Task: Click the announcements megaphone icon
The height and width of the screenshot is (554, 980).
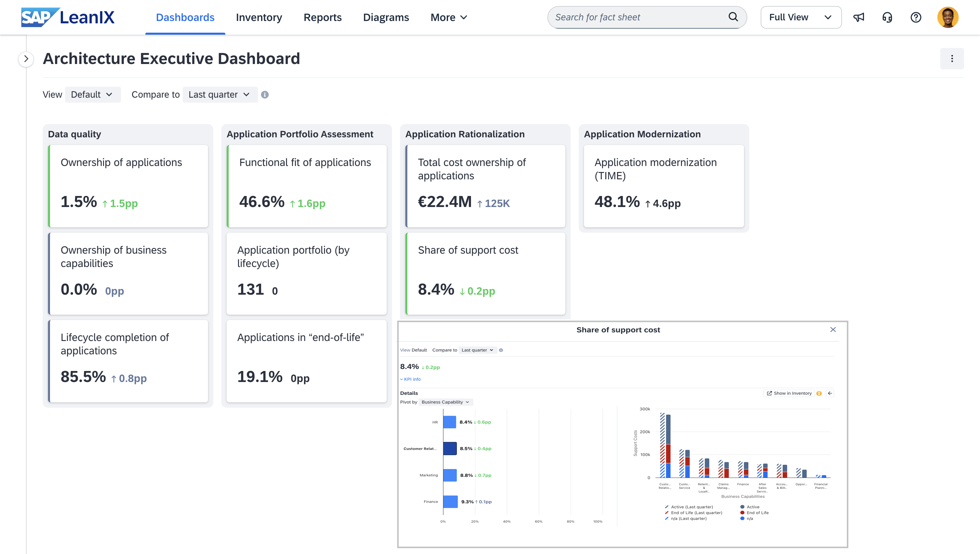Action: (858, 17)
